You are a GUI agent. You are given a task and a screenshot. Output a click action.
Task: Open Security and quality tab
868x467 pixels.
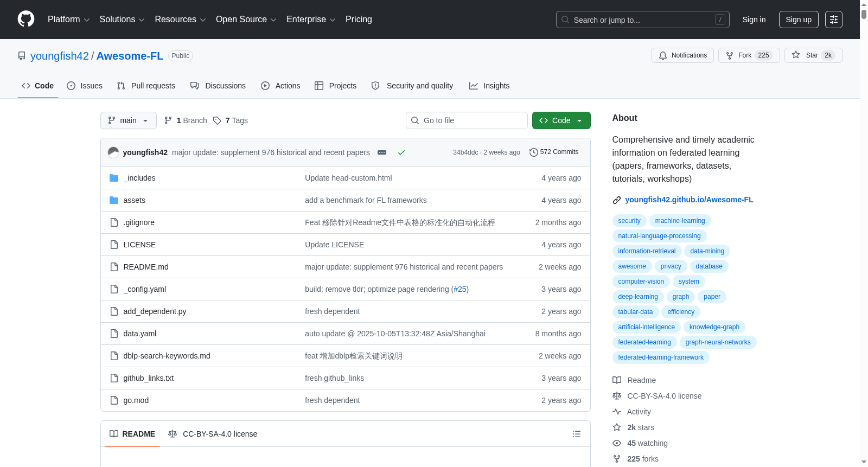click(412, 86)
